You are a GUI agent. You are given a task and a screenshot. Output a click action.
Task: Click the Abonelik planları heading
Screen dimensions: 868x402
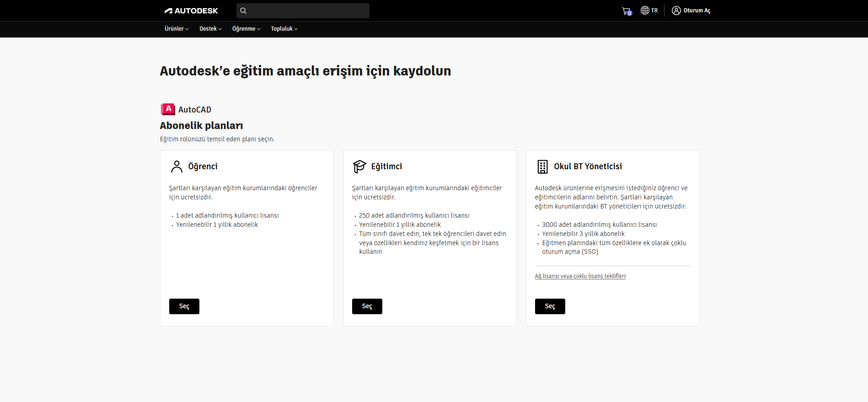[x=201, y=126]
